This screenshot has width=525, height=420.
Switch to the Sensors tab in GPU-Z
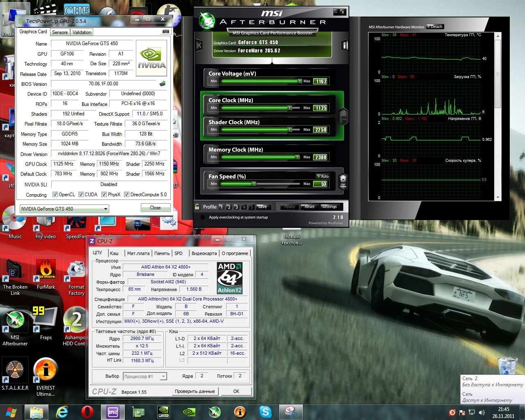[x=60, y=32]
